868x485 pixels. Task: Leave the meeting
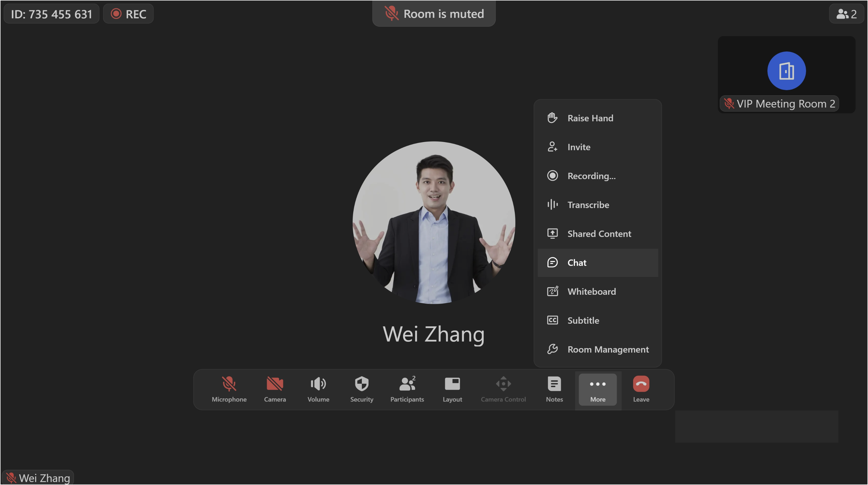641,389
